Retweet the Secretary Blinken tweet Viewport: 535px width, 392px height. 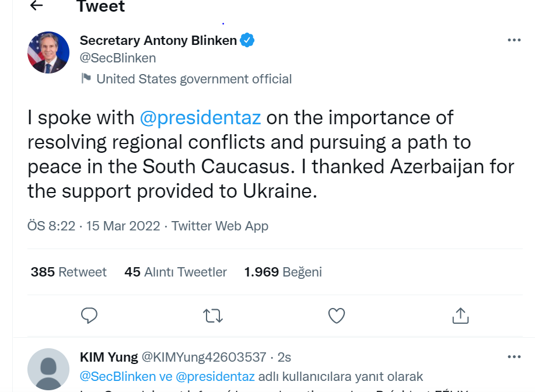(212, 316)
